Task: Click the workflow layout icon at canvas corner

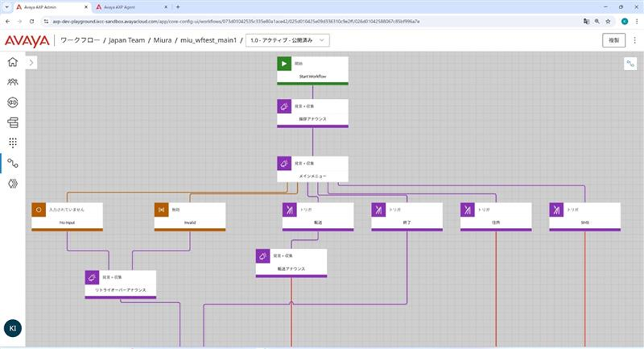Action: (630, 63)
